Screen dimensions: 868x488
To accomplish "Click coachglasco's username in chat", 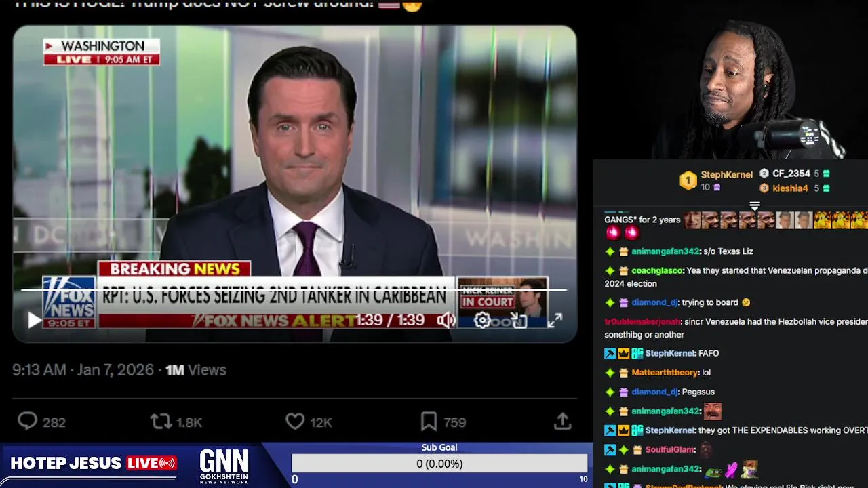I will (657, 270).
